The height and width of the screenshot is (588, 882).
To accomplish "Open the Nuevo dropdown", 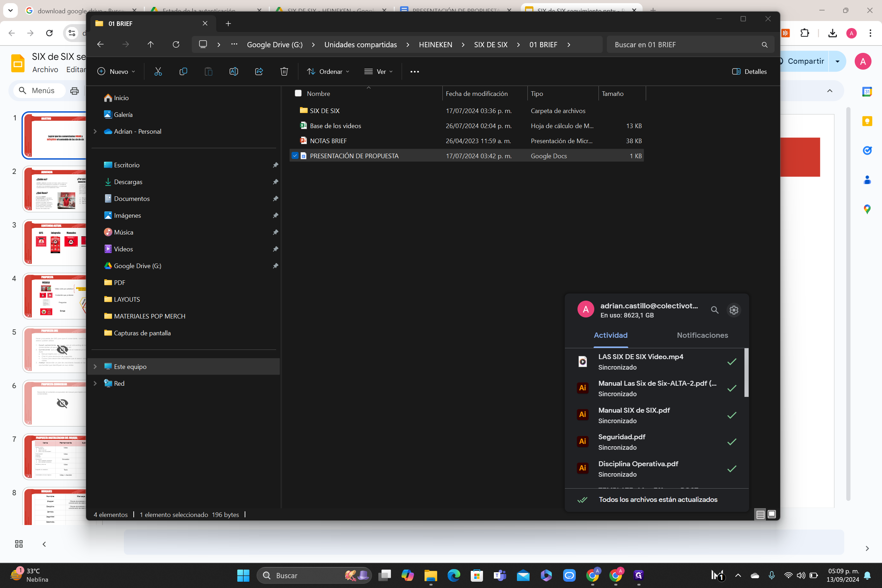I will [116, 72].
